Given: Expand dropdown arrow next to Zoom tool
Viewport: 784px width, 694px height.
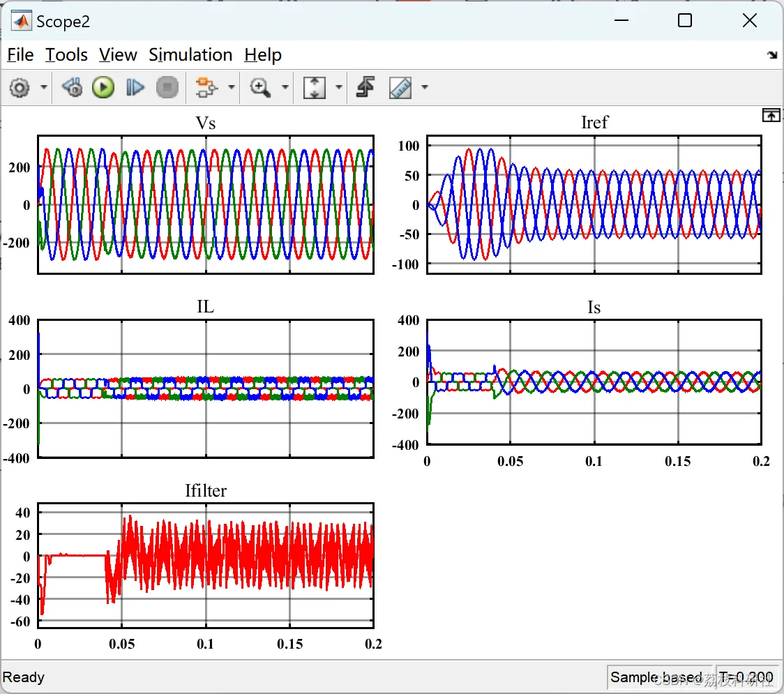Looking at the screenshot, I should pos(285,88).
